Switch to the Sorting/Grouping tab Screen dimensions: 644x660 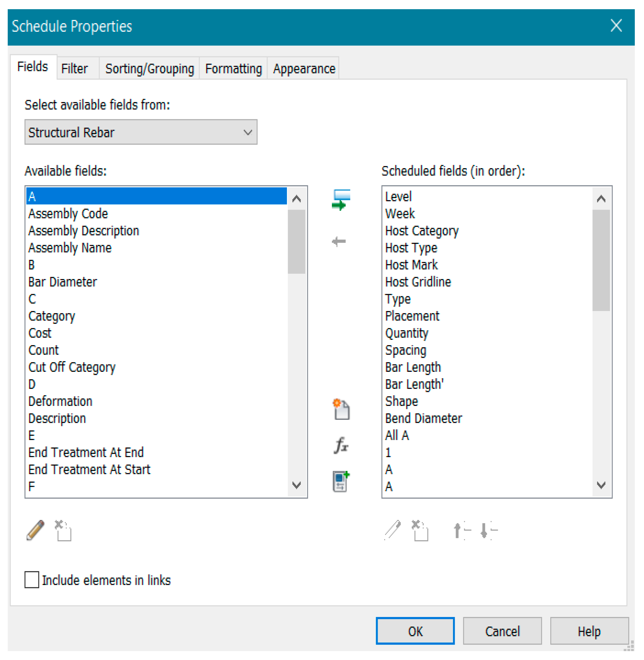(150, 68)
